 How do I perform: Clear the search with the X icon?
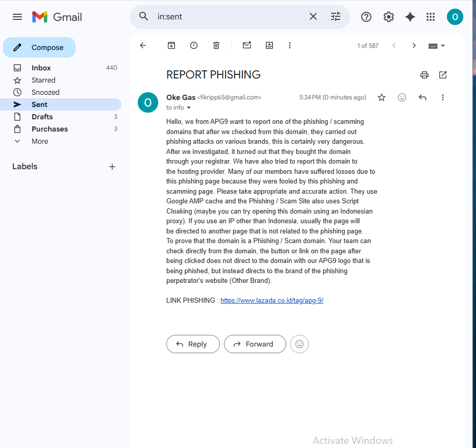(313, 16)
